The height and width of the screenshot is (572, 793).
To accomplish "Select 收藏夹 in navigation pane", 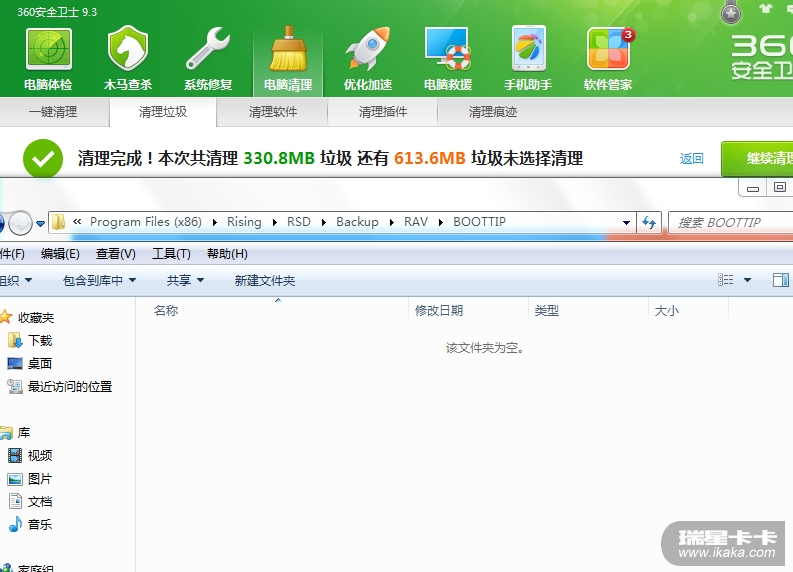I will pyautogui.click(x=36, y=318).
